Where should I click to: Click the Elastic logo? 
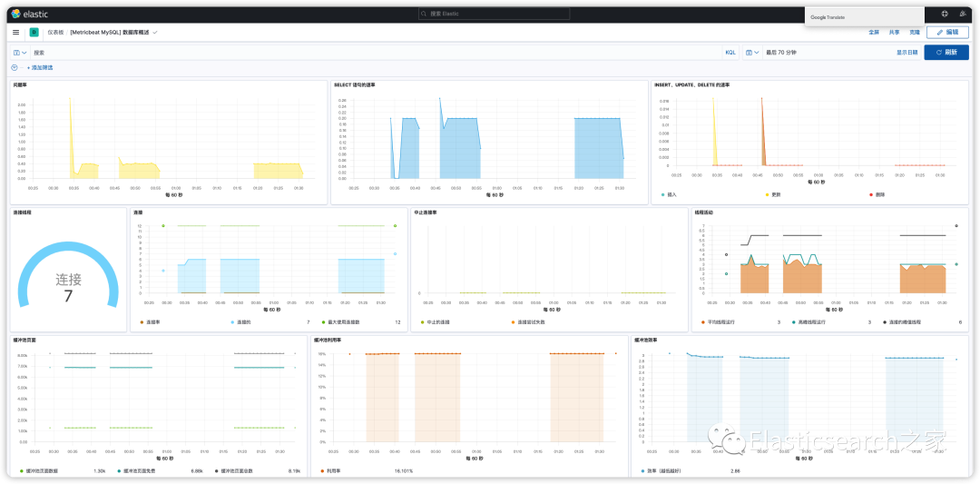click(x=29, y=14)
